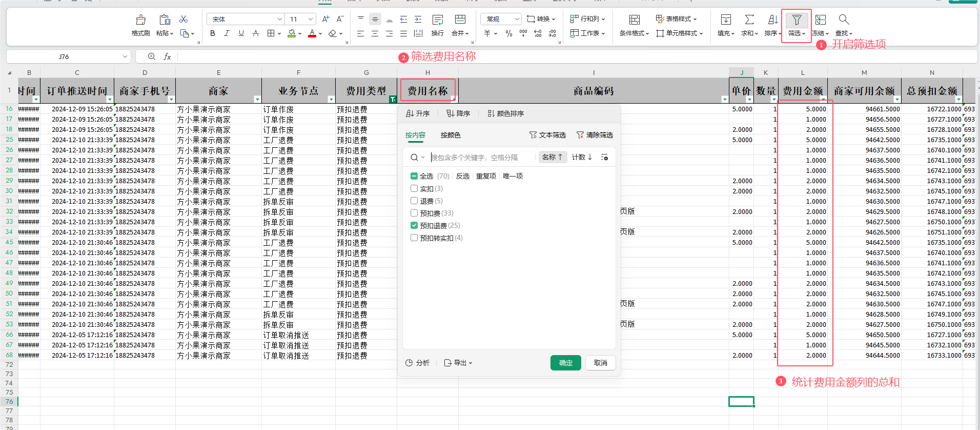Uncheck the 预扣退费 (25) checkbox
The height and width of the screenshot is (430, 980).
pyautogui.click(x=414, y=225)
